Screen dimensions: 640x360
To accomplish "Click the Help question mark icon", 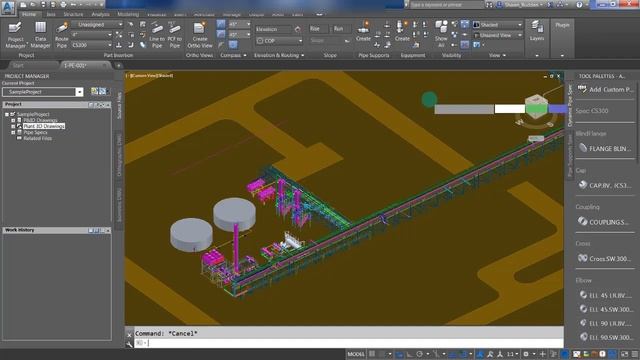I will click(579, 5).
